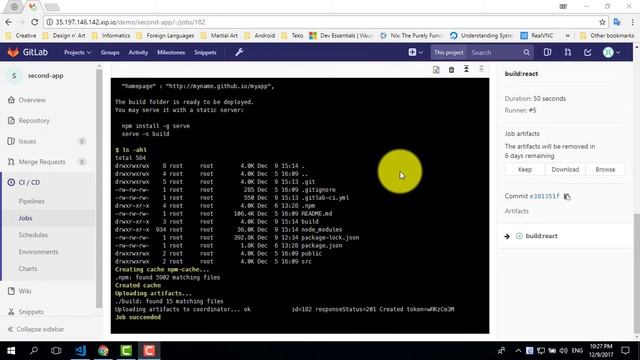Viewport: 640px width, 360px height.
Task: Open Windows taskbar search
Action: (34, 351)
